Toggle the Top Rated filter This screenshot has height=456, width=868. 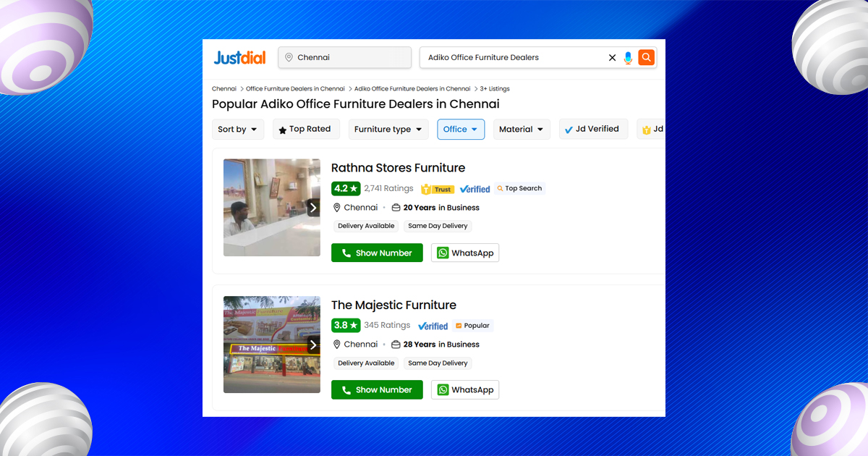point(306,130)
